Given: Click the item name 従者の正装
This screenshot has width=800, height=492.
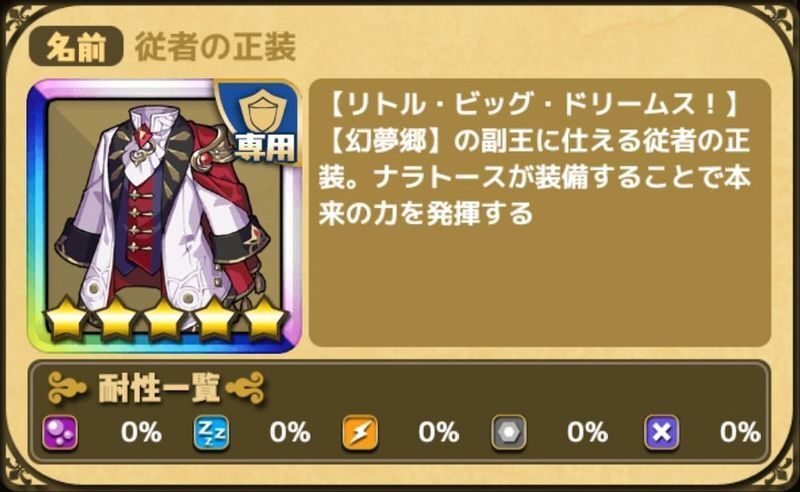Looking at the screenshot, I should [215, 47].
